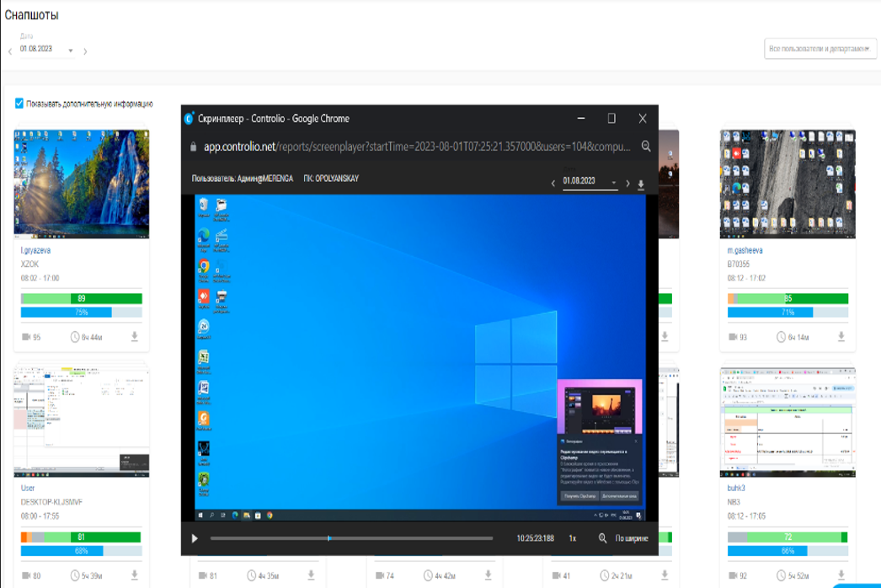The width and height of the screenshot is (881, 588).
Task: Open the buhk3 snapshot thumbnail
Action: coord(788,422)
